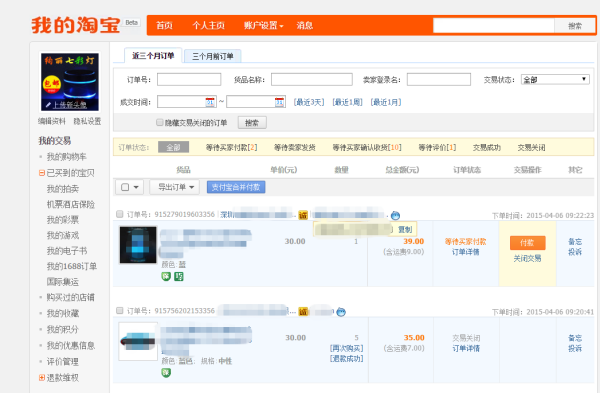Viewport: 600px width, 393px height.
Task: Open 我的收藏 in sidebar
Action: tap(63, 313)
